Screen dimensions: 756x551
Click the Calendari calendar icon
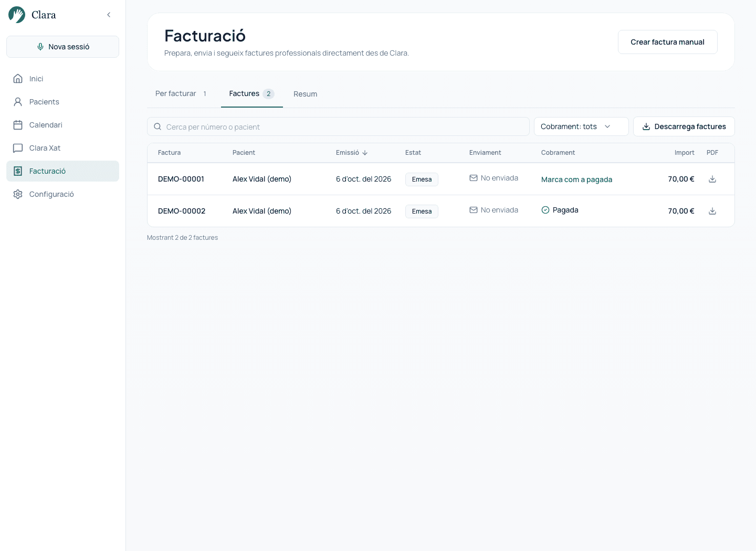[x=18, y=125]
